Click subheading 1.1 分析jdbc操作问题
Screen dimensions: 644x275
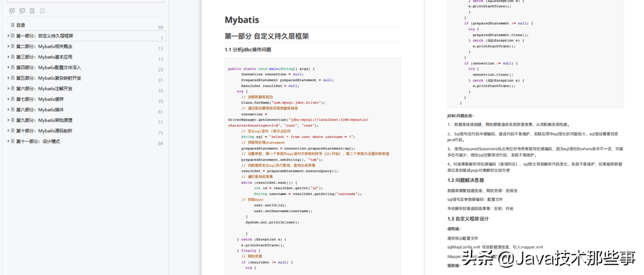pos(248,50)
